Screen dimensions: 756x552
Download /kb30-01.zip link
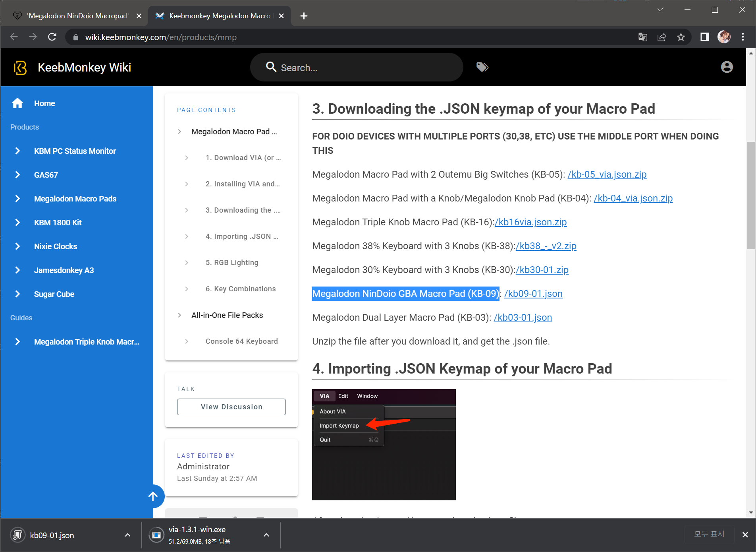tap(542, 270)
